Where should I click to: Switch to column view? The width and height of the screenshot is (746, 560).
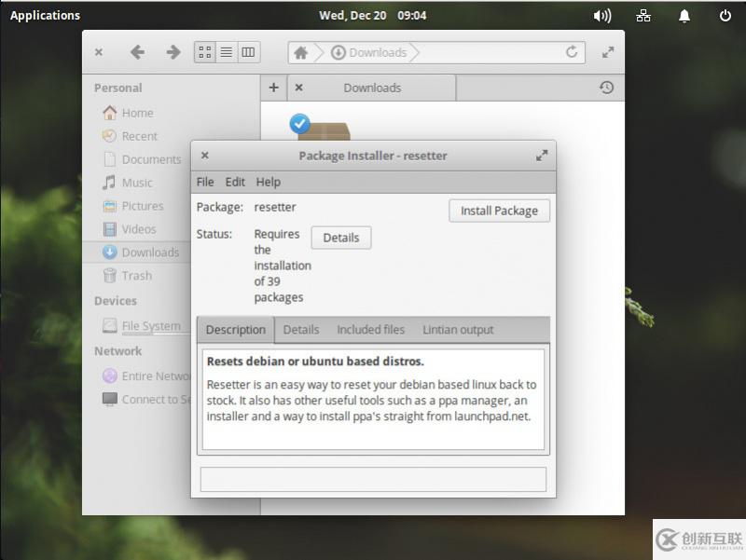(x=248, y=52)
